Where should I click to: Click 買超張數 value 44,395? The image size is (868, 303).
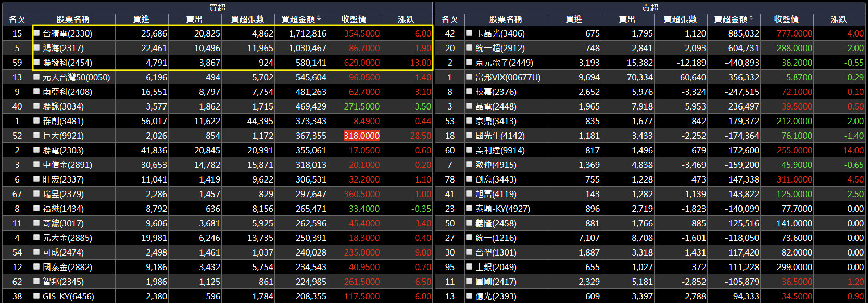[x=260, y=121]
